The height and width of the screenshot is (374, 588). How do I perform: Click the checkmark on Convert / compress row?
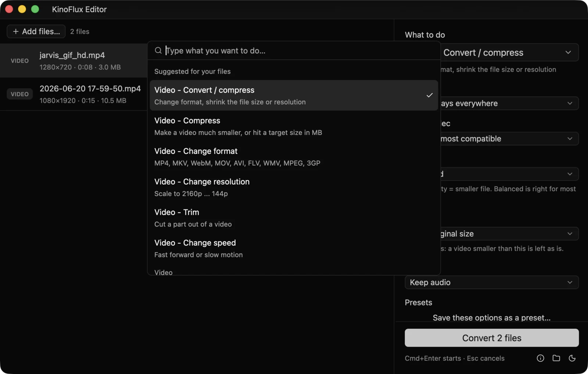429,95
